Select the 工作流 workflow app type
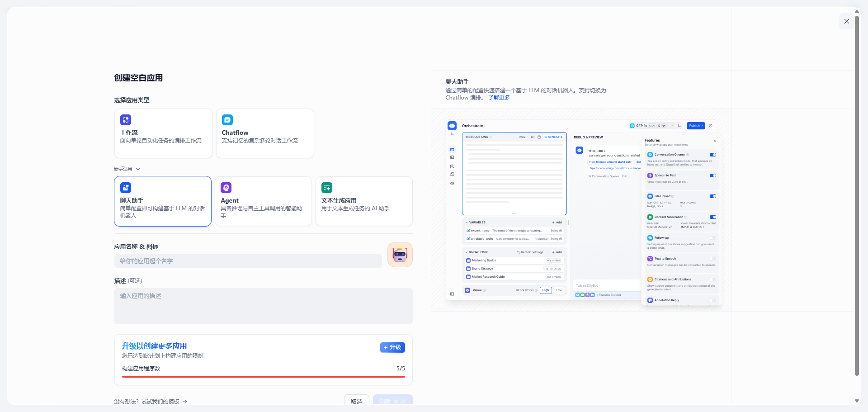 pos(163,133)
